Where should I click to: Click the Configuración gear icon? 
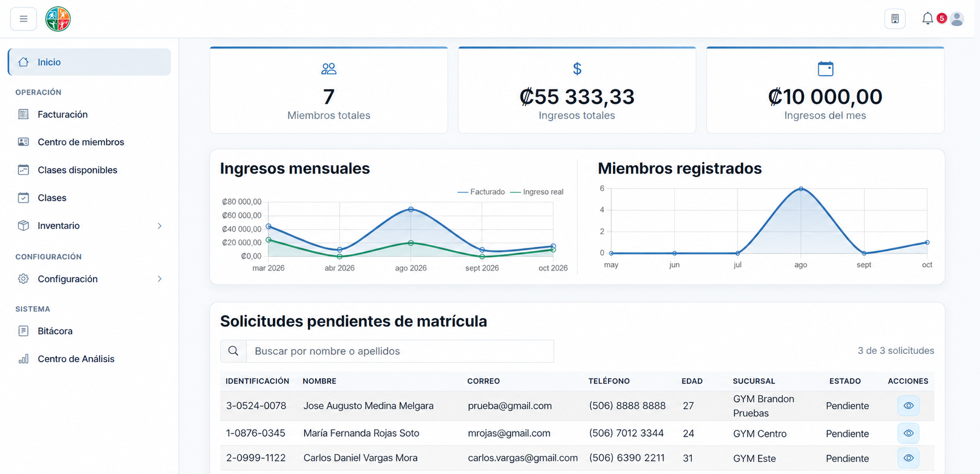pos(23,279)
